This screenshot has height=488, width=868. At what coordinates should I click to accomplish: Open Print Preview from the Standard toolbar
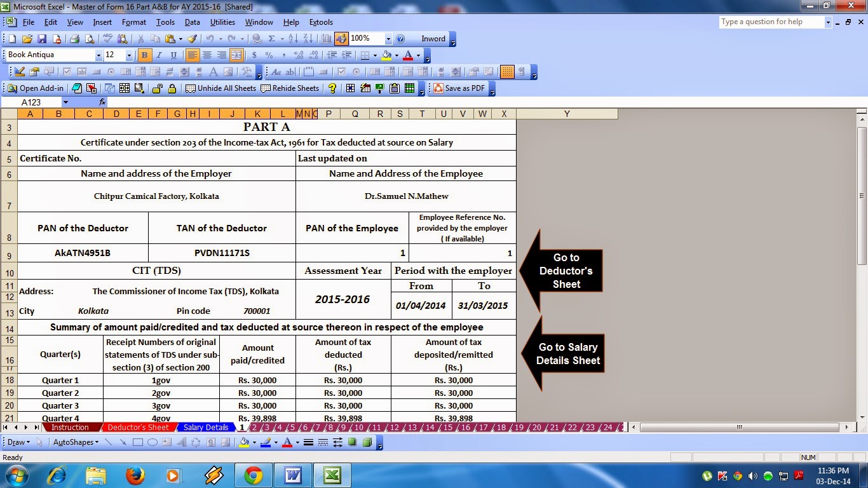(x=90, y=39)
